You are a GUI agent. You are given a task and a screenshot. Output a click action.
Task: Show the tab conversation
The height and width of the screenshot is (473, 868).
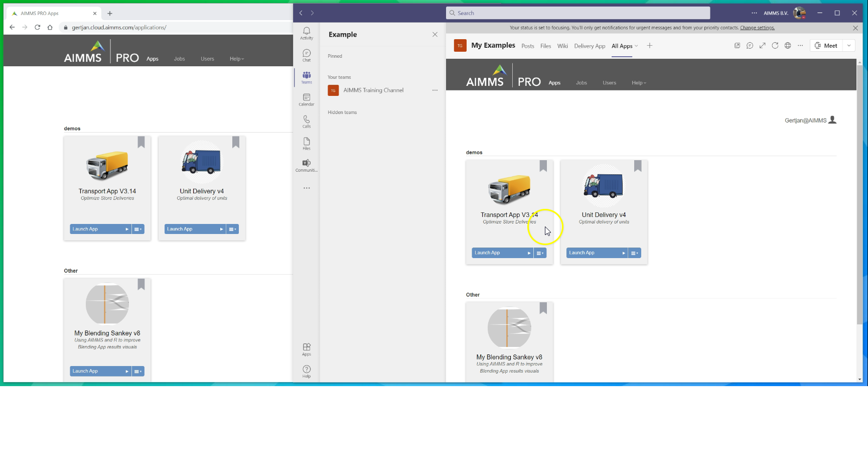tap(750, 46)
